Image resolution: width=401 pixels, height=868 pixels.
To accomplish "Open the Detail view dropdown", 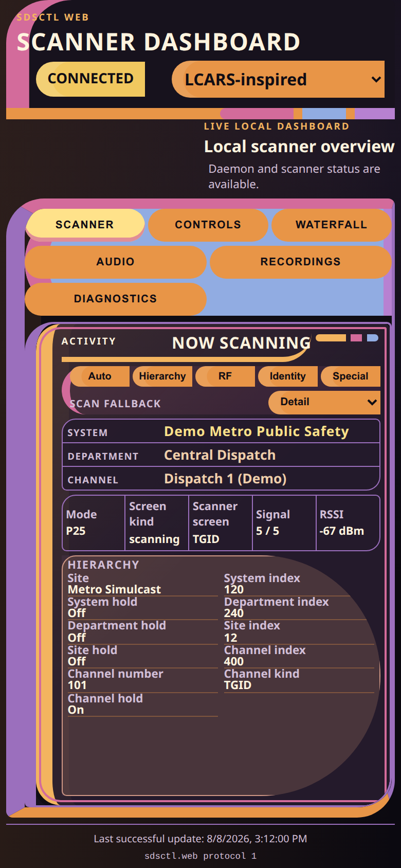I will pos(324,402).
